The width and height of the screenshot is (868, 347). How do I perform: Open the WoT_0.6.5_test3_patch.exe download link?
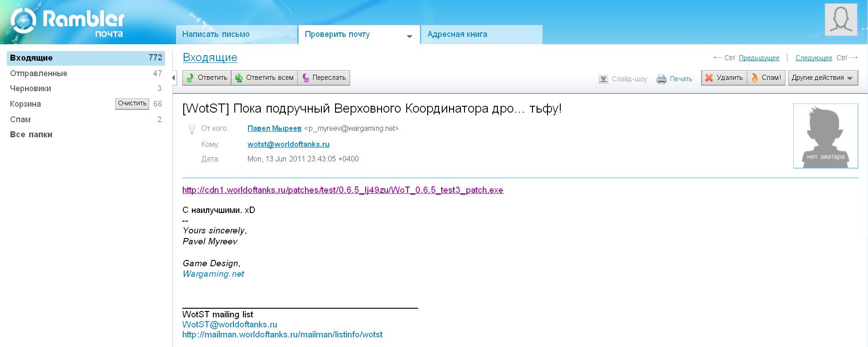click(x=343, y=190)
